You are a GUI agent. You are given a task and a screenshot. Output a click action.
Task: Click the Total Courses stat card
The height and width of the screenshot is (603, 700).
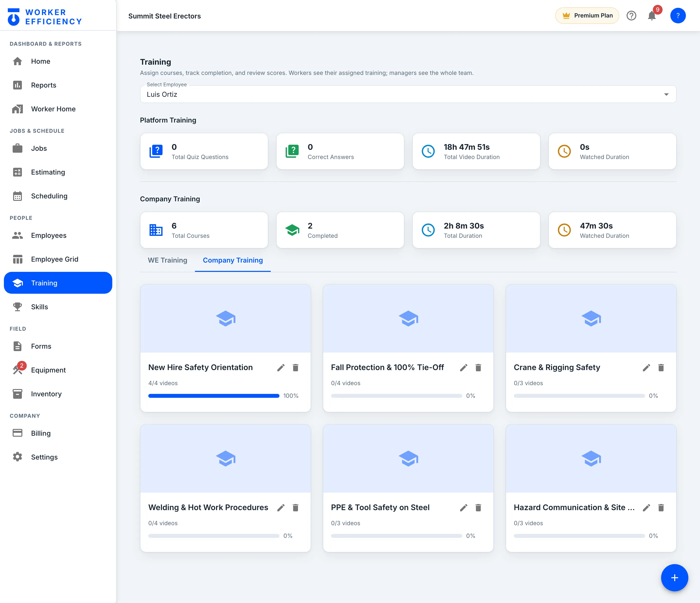click(x=204, y=230)
